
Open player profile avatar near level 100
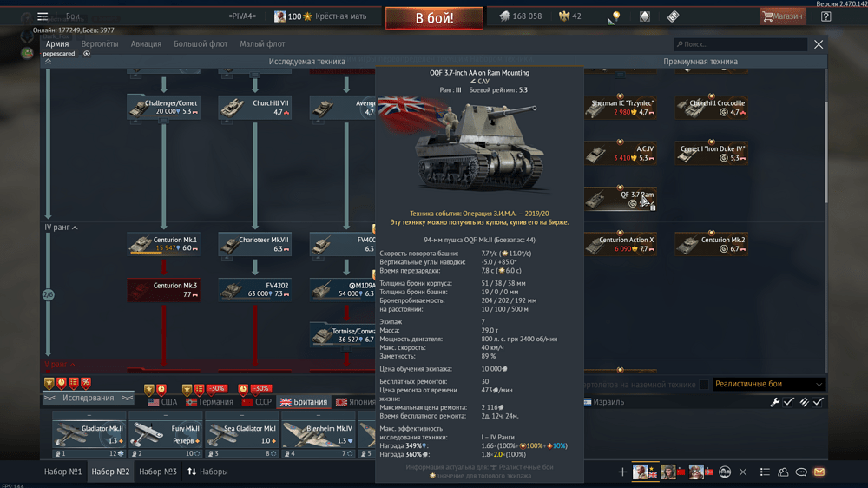pyautogui.click(x=279, y=16)
